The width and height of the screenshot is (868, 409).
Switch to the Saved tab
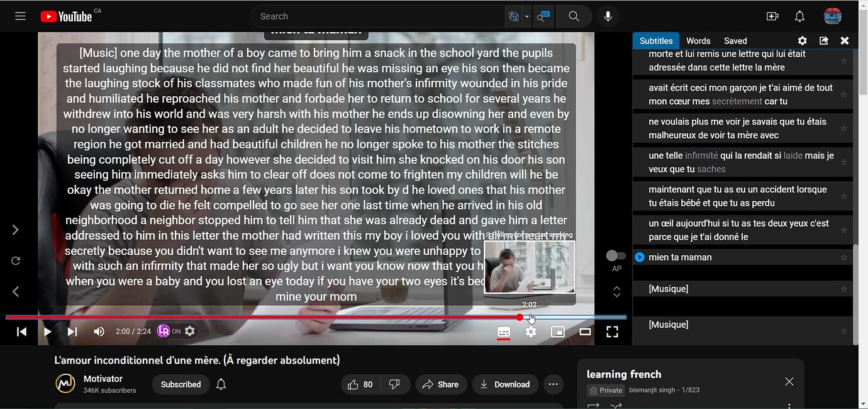[x=735, y=40]
